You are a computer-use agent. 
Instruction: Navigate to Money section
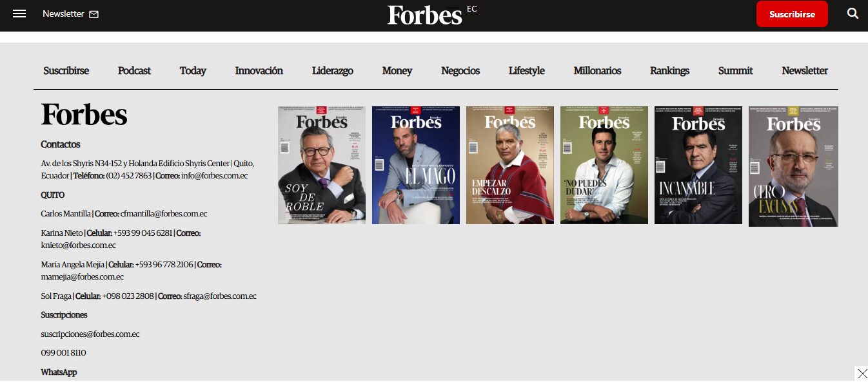tap(397, 71)
